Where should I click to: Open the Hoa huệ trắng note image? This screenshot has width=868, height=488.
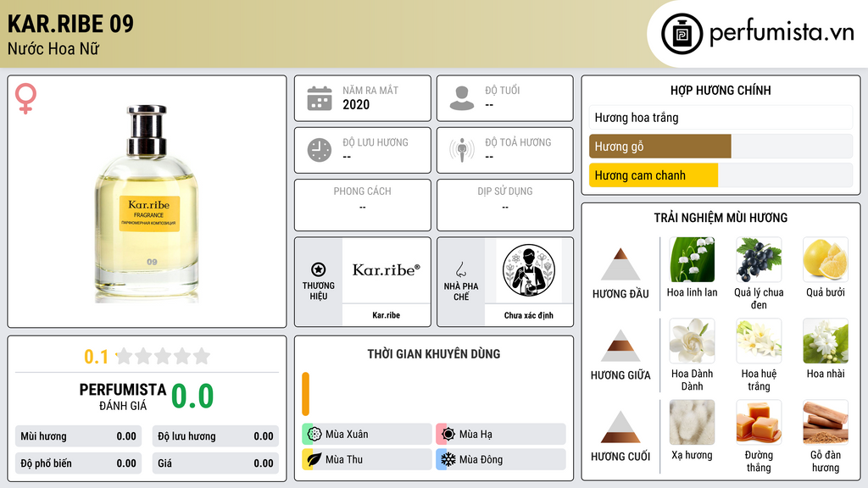click(759, 341)
